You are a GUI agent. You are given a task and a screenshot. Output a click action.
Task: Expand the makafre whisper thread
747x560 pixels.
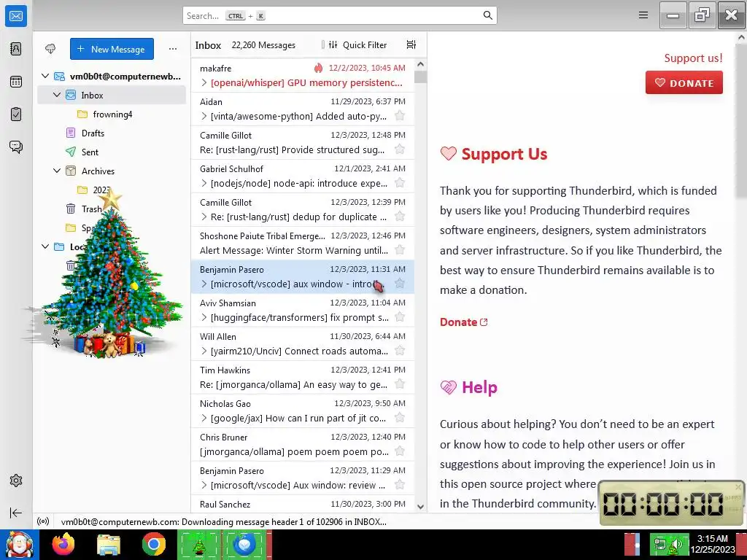pyautogui.click(x=204, y=82)
